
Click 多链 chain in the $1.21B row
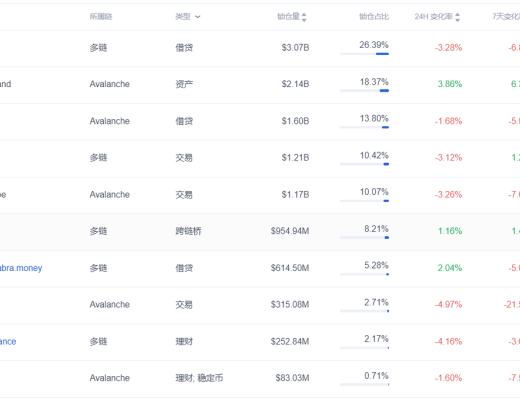coord(98,158)
